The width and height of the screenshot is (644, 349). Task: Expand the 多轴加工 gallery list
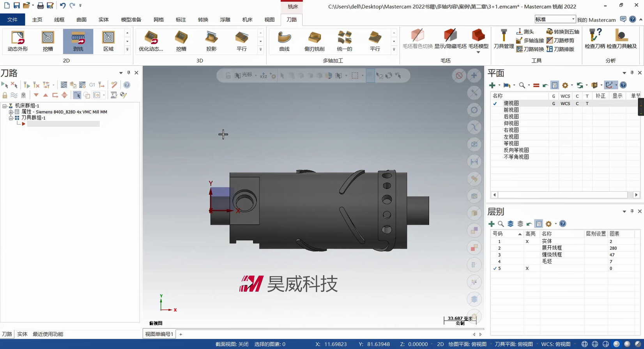point(394,49)
